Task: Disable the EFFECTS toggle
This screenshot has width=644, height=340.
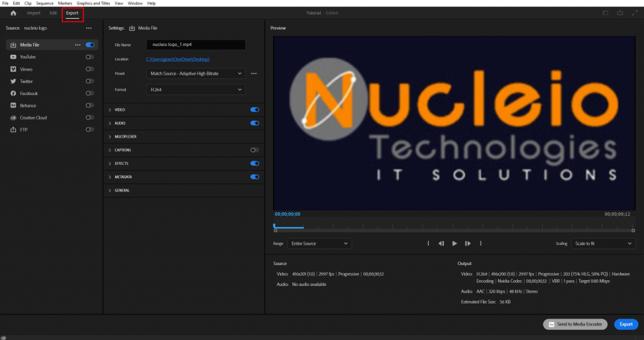Action: 255,163
